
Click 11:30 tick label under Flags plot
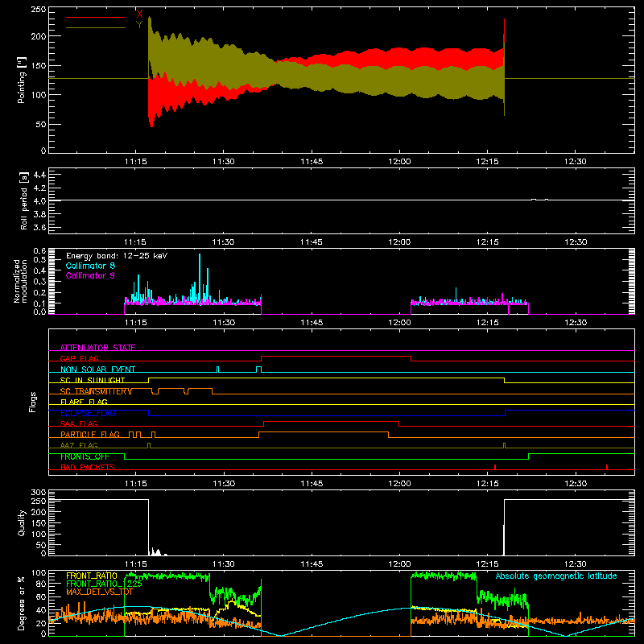coord(224,484)
